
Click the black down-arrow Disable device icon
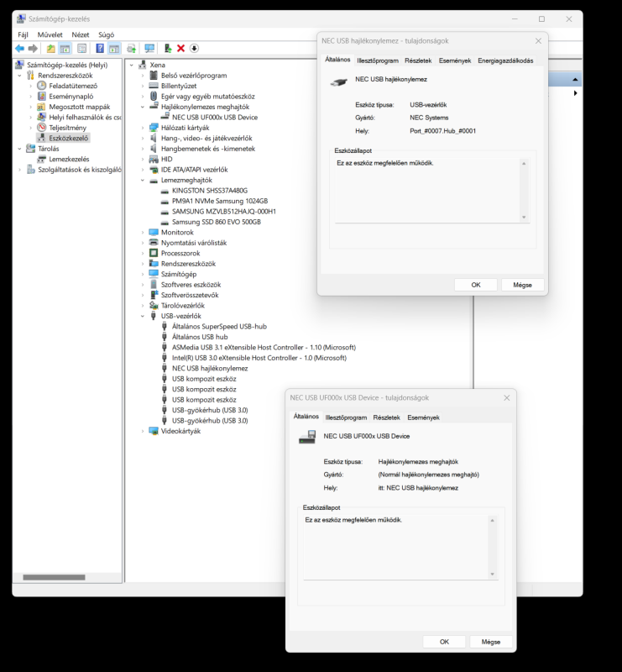click(x=194, y=49)
